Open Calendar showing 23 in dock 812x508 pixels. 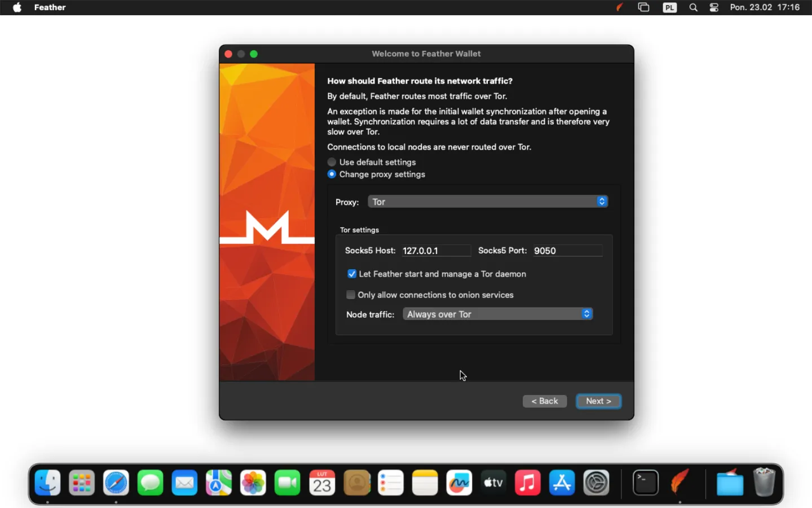323,483
